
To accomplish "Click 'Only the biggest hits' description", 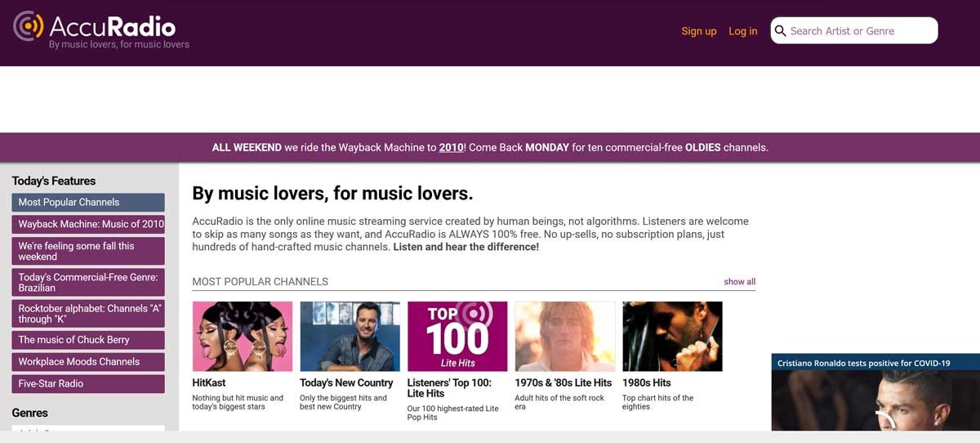I will coord(344,402).
